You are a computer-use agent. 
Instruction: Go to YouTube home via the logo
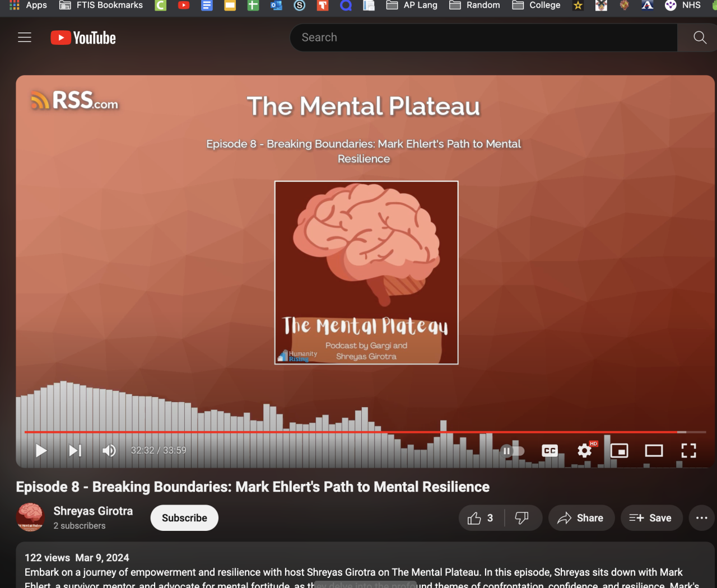pos(83,38)
